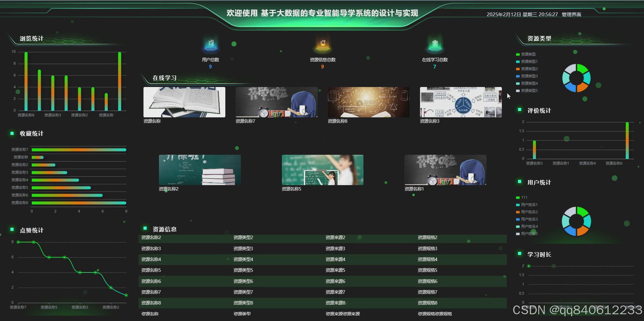Open the backpack thumbnail for 资源名称1
This screenshot has height=321, width=644.
tap(445, 170)
